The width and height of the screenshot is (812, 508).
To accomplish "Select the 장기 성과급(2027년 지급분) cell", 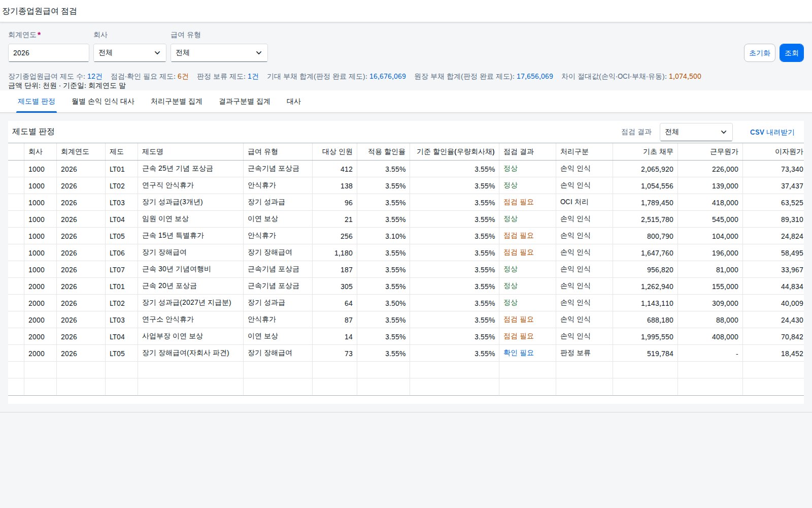I will pyautogui.click(x=190, y=303).
